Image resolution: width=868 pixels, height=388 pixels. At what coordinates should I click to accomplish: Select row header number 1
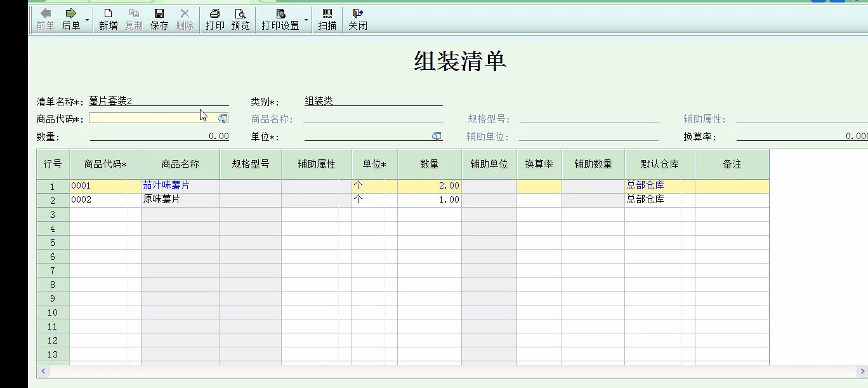click(x=53, y=187)
